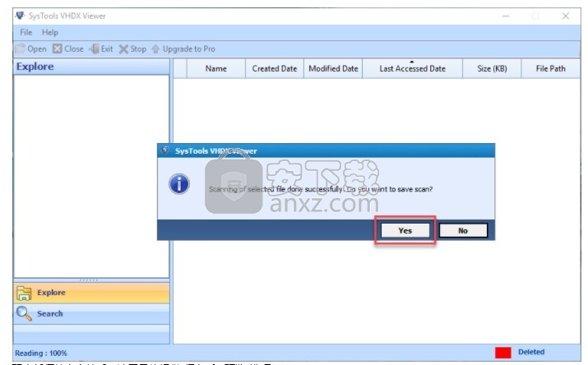The image size is (588, 365).
Task: Click No in the dialog
Action: (463, 230)
